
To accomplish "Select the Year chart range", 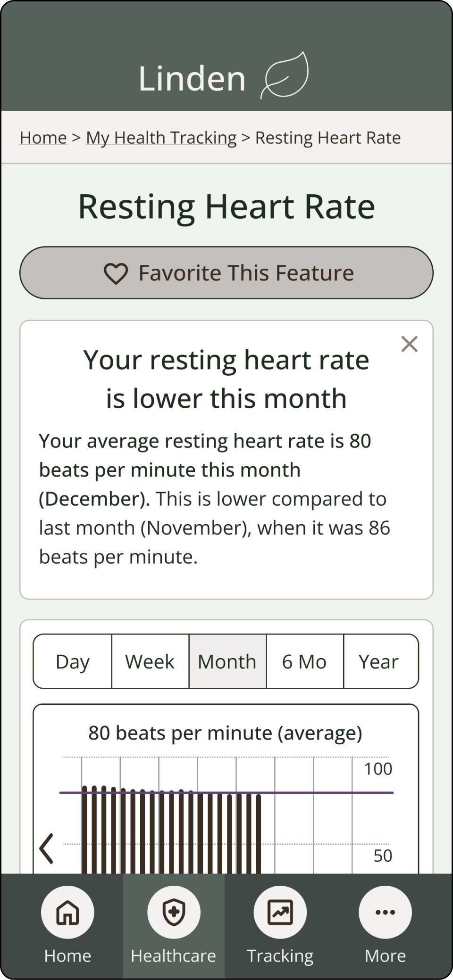I will [x=379, y=661].
